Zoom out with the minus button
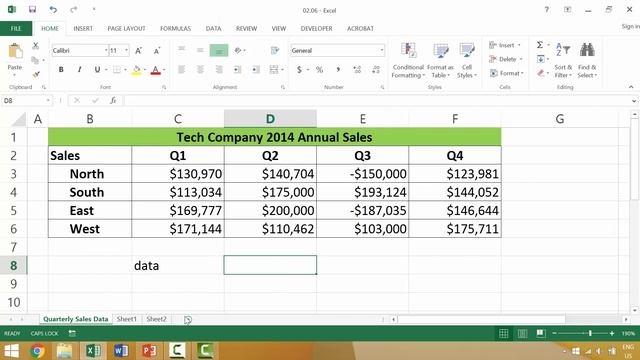The image size is (640, 360). [555, 333]
